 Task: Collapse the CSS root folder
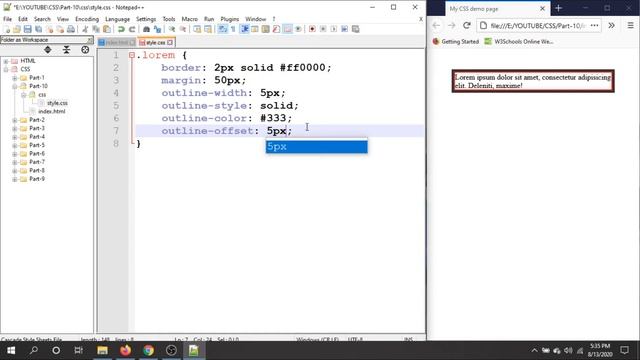coord(6,69)
